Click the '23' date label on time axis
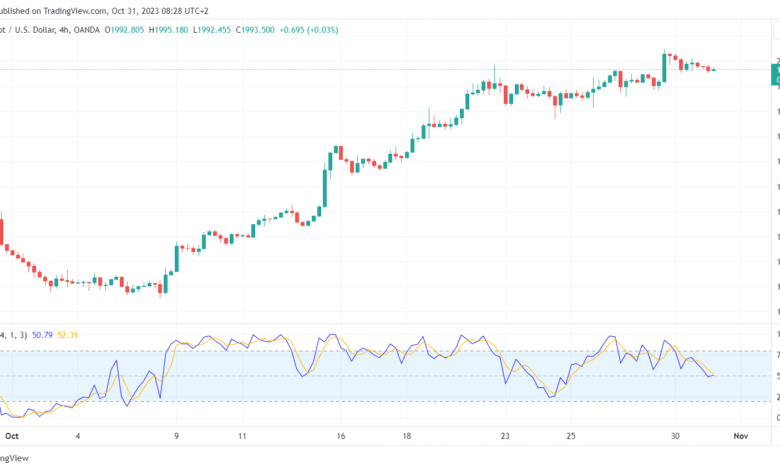Image resolution: width=780 pixels, height=470 pixels. point(505,436)
